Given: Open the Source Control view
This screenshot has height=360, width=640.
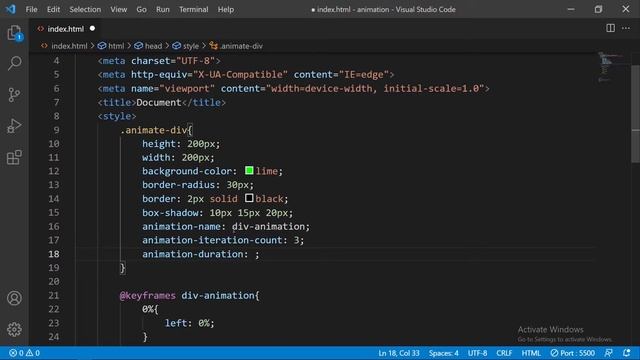Looking at the screenshot, I should [14, 95].
